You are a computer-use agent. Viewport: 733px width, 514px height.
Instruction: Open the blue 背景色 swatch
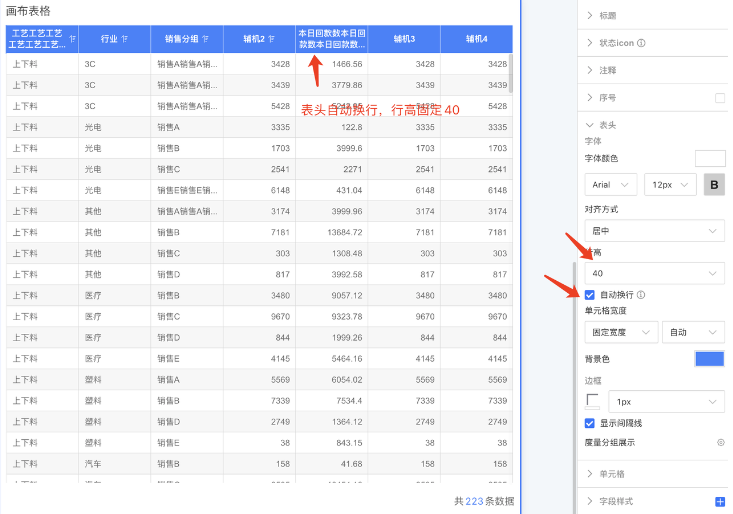coord(710,359)
